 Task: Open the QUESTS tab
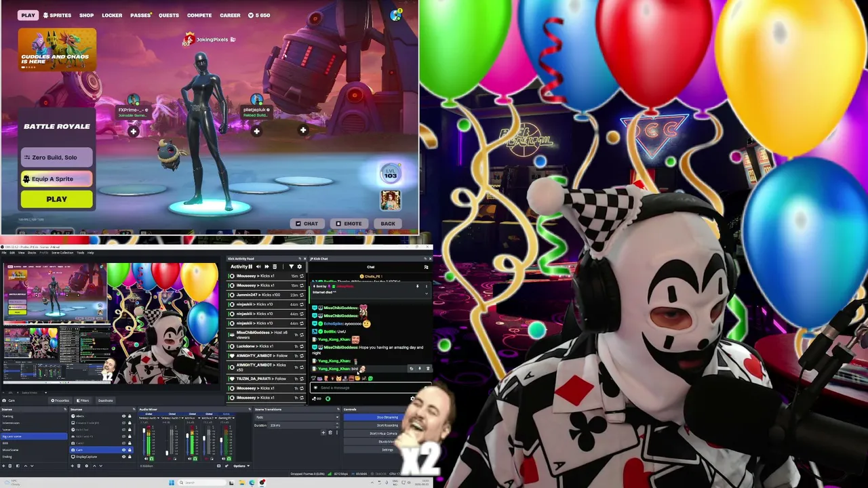click(169, 15)
